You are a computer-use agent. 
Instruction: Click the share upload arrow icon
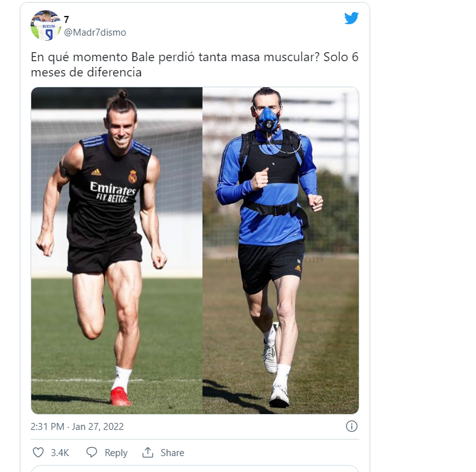pyautogui.click(x=148, y=452)
